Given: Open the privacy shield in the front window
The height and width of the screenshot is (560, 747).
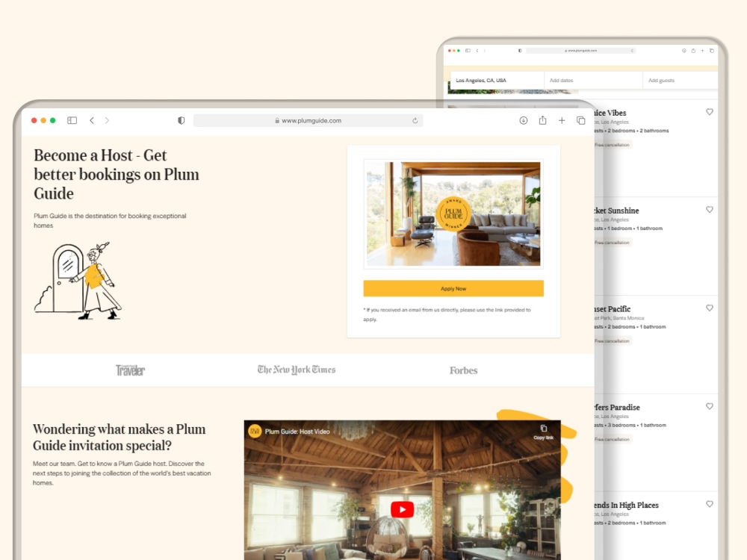Looking at the screenshot, I should click(181, 120).
